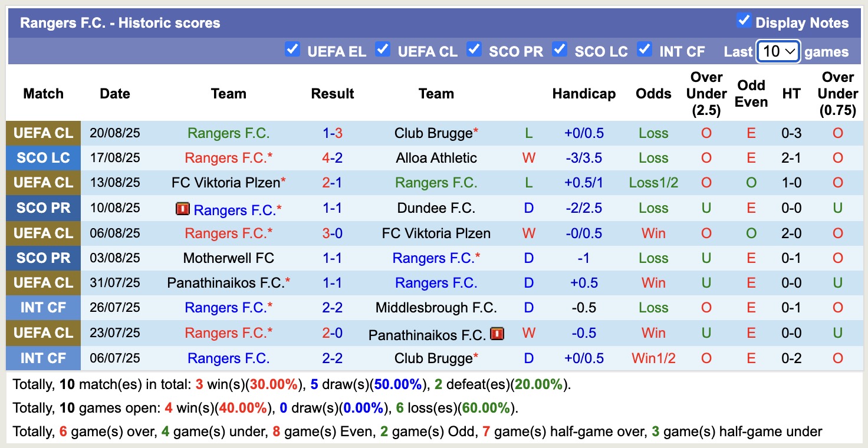This screenshot has width=868, height=448.
Task: Click the INT CF badge on the 06/07 Club Brugge row
Action: pos(42,358)
